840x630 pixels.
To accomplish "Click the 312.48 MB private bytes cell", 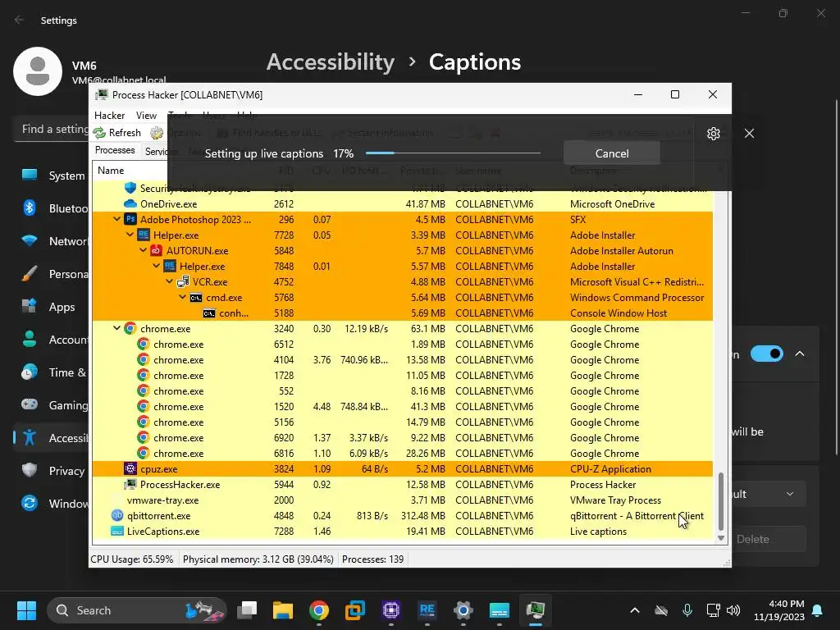I will coord(423,515).
